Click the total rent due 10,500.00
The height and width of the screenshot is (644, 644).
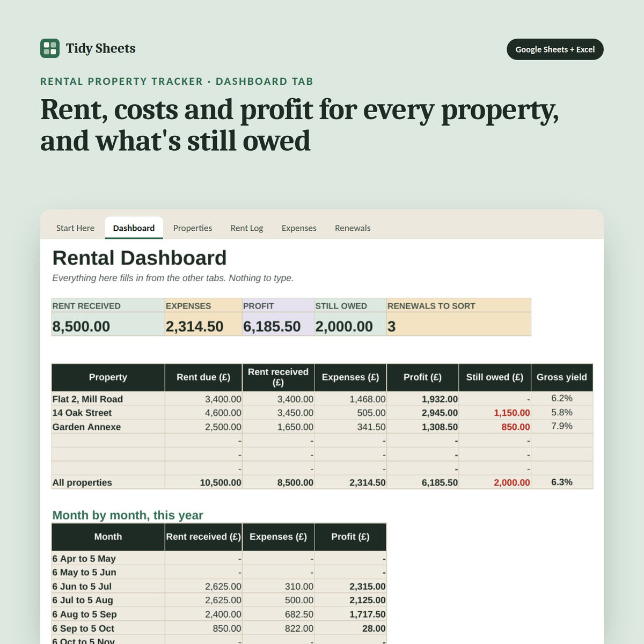tap(221, 482)
